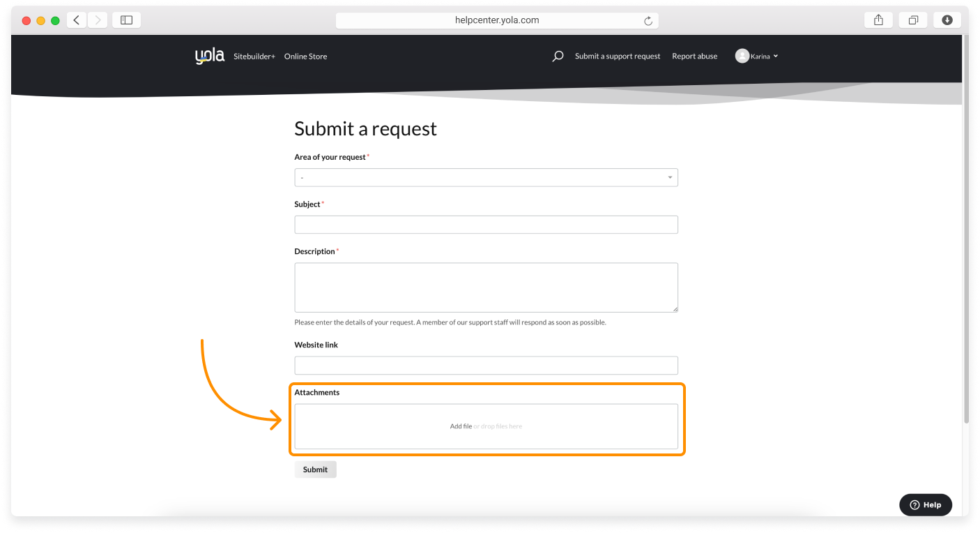Image resolution: width=980 pixels, height=533 pixels.
Task: Click inside the Subject input field
Action: point(486,224)
